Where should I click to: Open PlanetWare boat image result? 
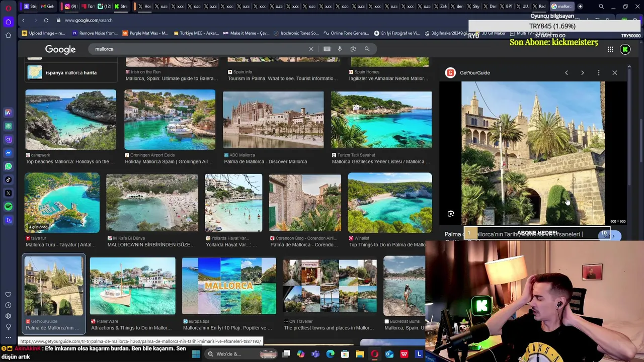click(x=132, y=286)
